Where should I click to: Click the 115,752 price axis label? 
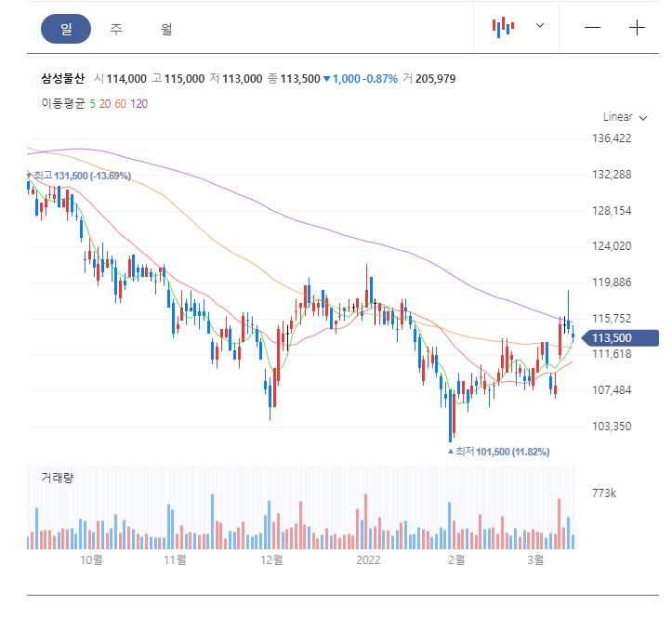pos(612,318)
